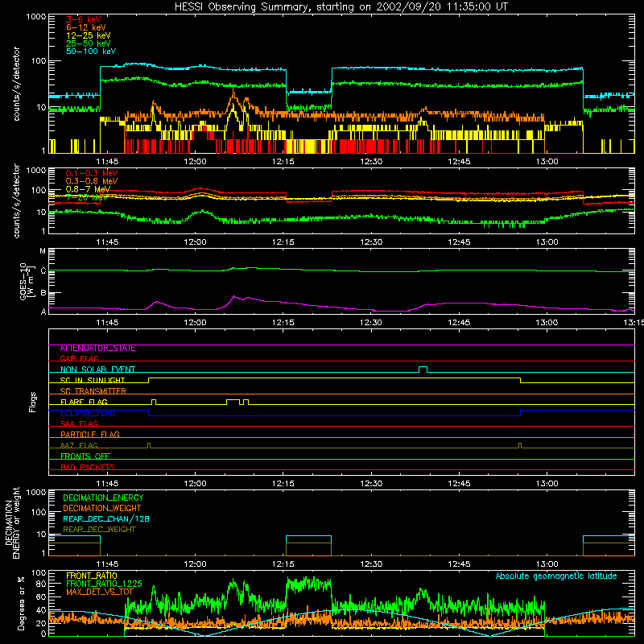Click the AAZ_FLAG spike near 12:55
The width and height of the screenshot is (644, 644).
click(520, 445)
